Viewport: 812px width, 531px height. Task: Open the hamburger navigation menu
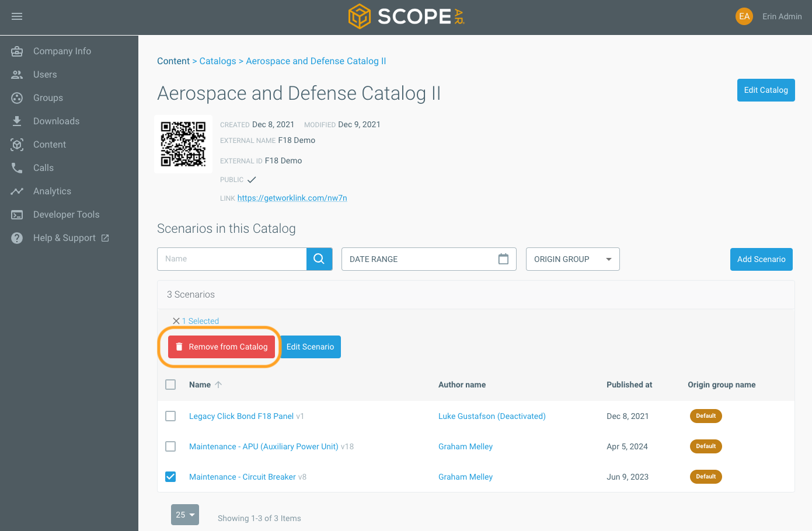click(17, 16)
